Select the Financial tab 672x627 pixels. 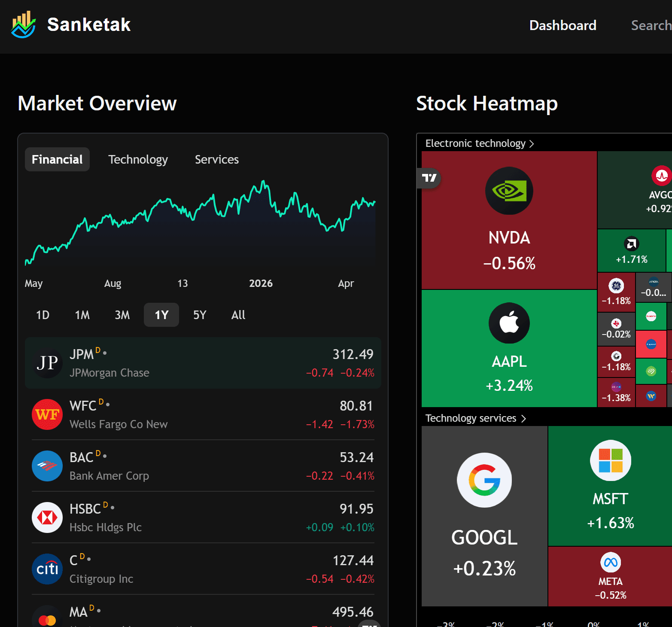coord(57,159)
